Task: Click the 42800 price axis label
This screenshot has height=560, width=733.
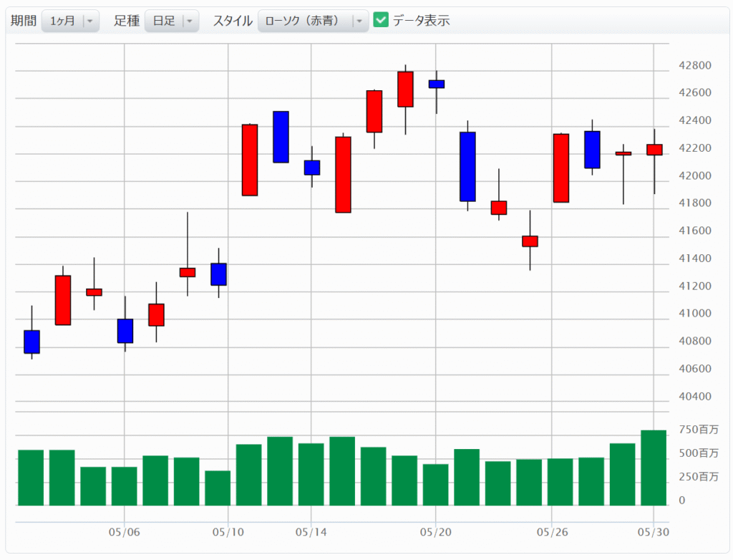Action: pyautogui.click(x=694, y=65)
